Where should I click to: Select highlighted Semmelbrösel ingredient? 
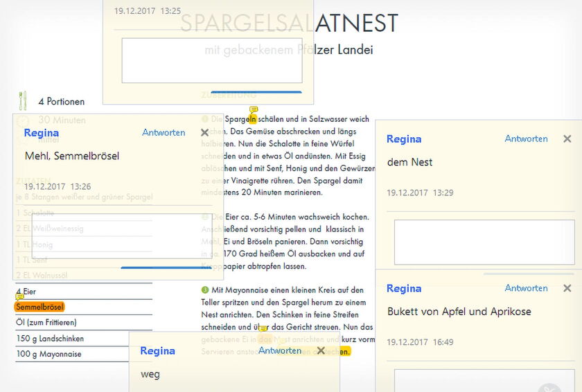tap(39, 307)
